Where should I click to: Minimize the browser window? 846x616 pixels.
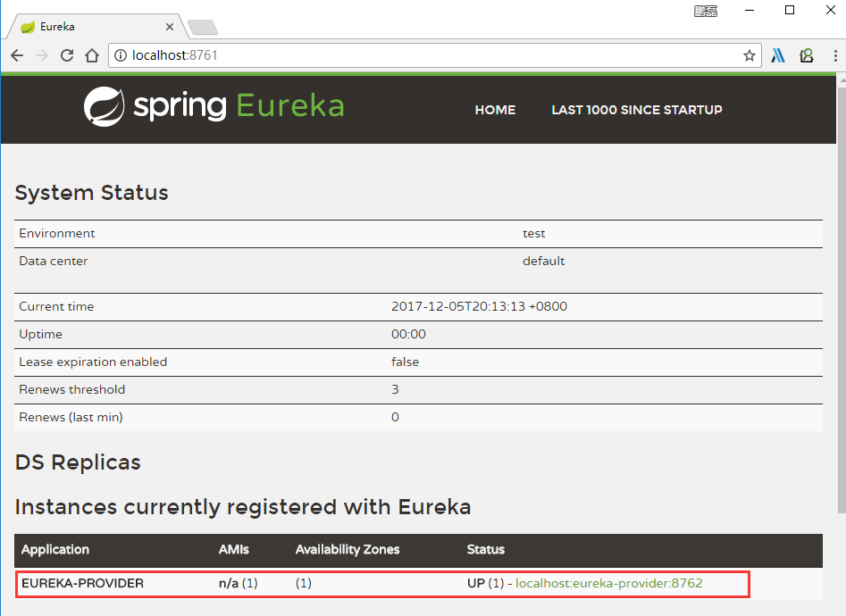click(x=750, y=10)
